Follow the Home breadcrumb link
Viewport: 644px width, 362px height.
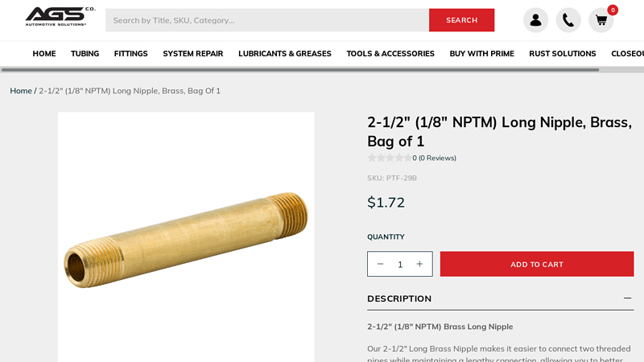(21, 91)
